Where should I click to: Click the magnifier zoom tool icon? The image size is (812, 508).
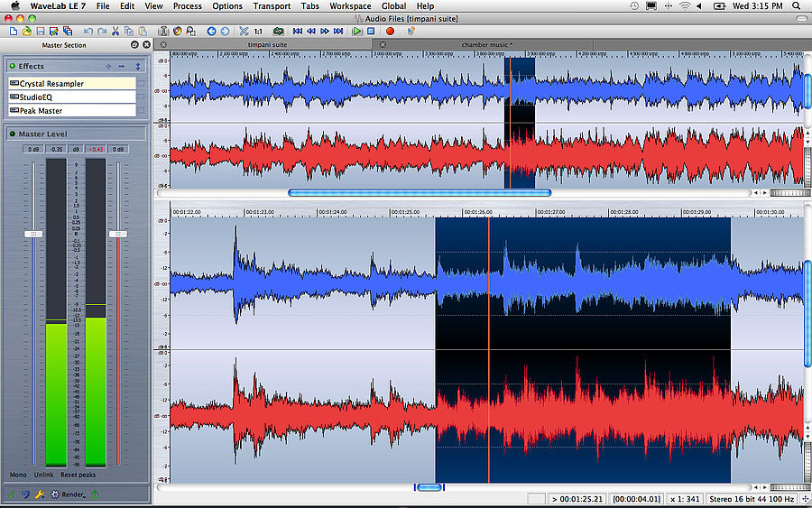tap(190, 31)
